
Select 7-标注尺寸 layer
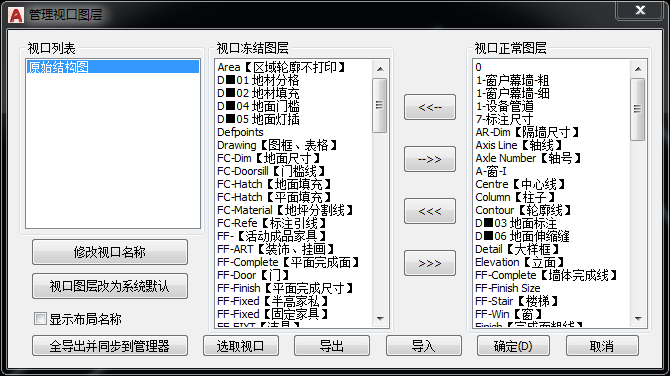coord(504,119)
